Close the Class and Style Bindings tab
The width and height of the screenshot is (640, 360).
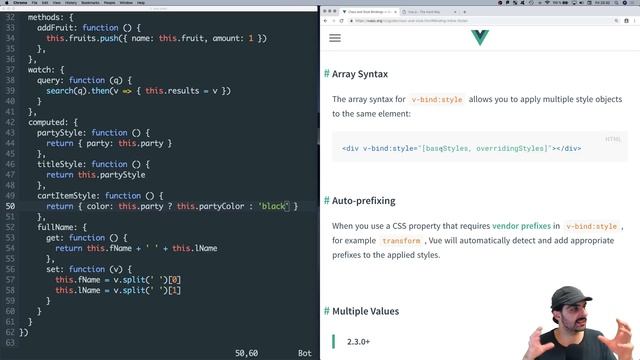coord(395,12)
